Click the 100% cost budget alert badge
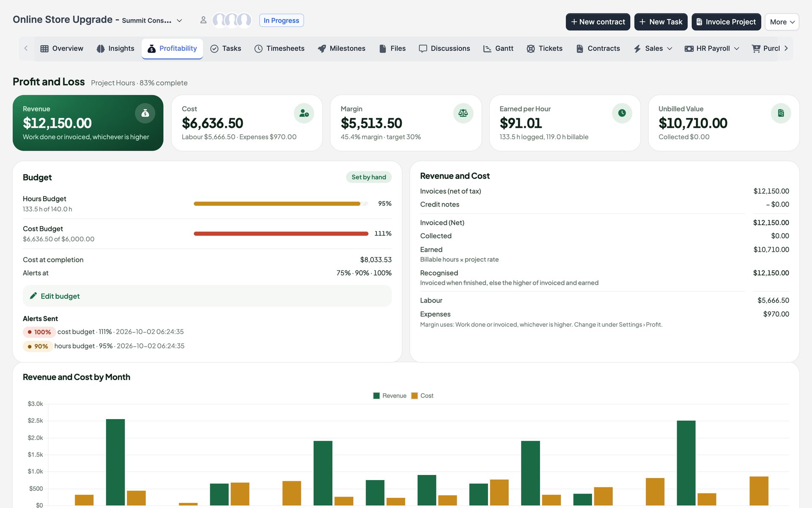The image size is (812, 508). tap(39, 332)
